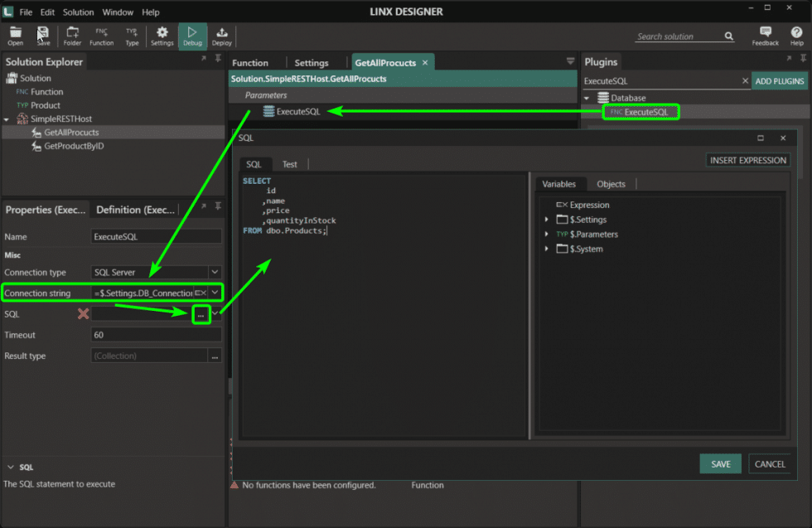Create a new Function using the FNC toolbar icon

pos(101,36)
